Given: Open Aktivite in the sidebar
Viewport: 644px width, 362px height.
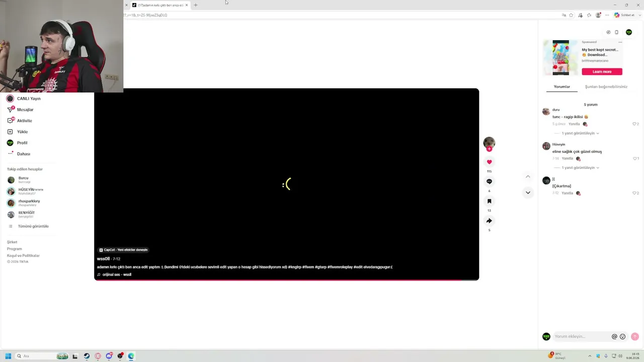Looking at the screenshot, I should tap(20, 121).
